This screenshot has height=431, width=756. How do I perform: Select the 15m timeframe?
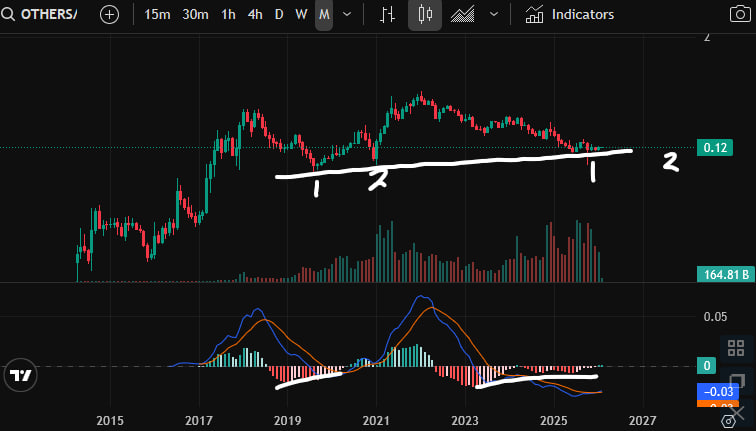[x=157, y=14]
